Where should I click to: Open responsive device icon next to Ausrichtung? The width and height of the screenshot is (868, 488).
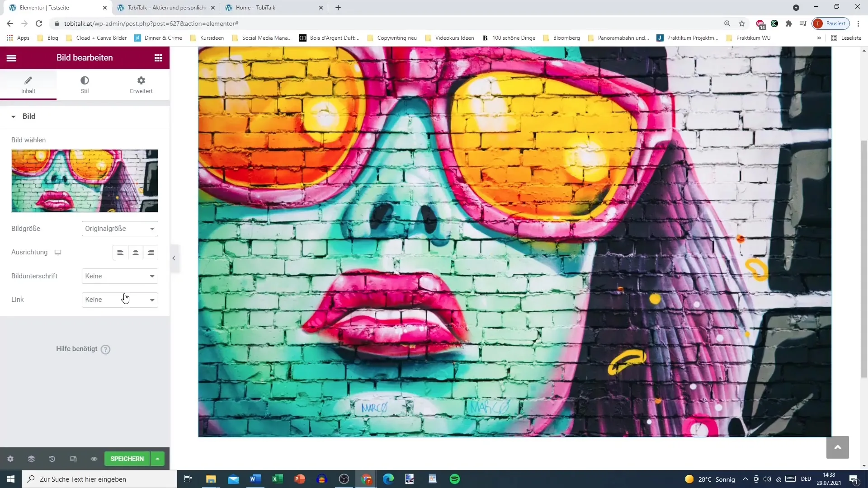point(58,252)
